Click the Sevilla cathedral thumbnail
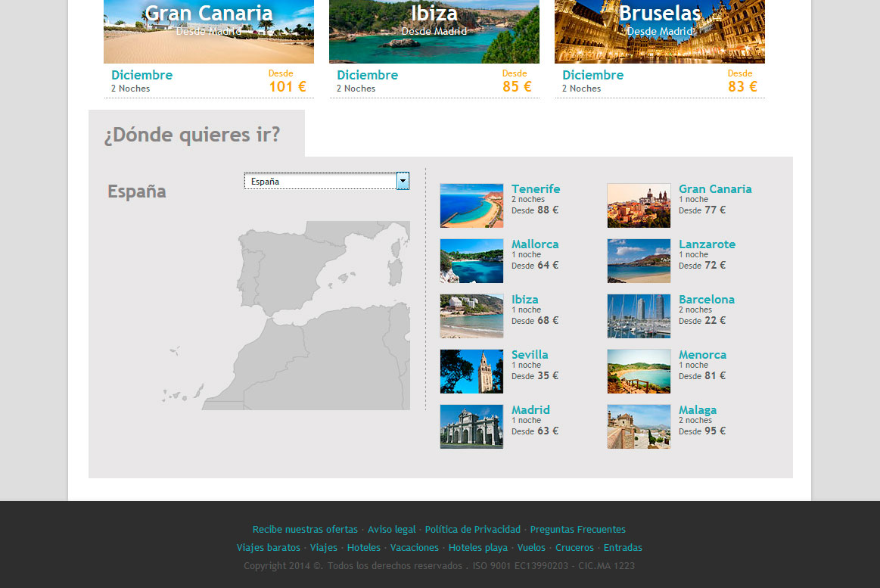The height and width of the screenshot is (588, 880). pos(471,371)
